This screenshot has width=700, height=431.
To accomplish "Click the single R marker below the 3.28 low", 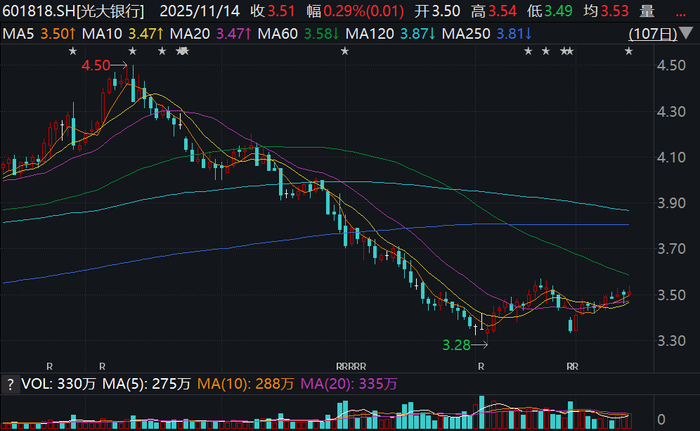I will [x=481, y=367].
